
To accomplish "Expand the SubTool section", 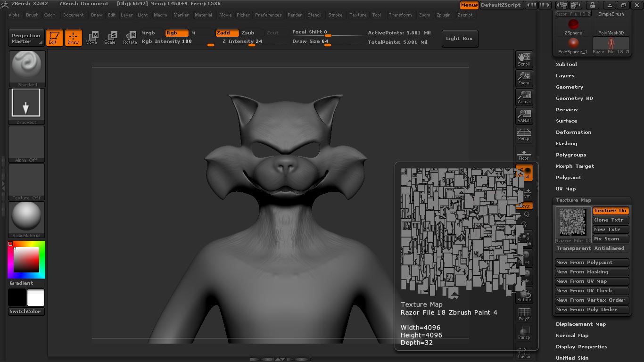I will point(566,65).
